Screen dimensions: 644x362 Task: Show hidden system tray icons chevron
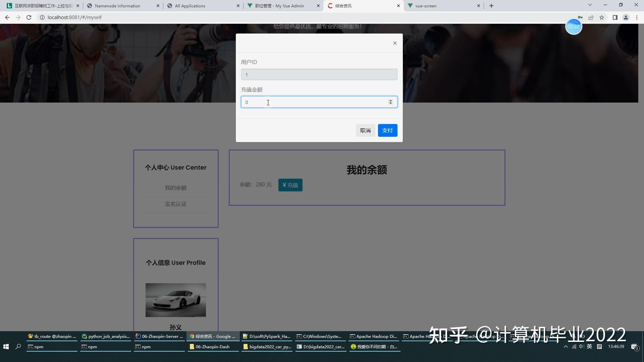click(x=566, y=347)
